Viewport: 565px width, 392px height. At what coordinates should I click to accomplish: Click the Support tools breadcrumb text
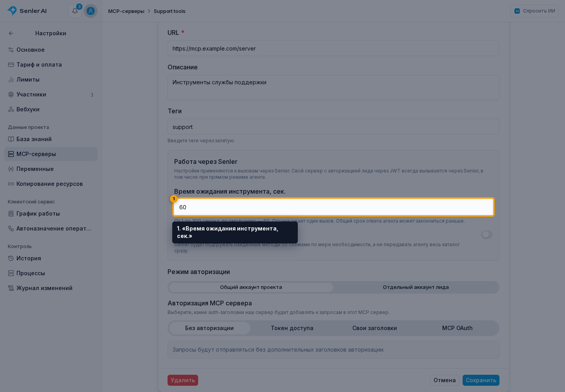click(169, 11)
